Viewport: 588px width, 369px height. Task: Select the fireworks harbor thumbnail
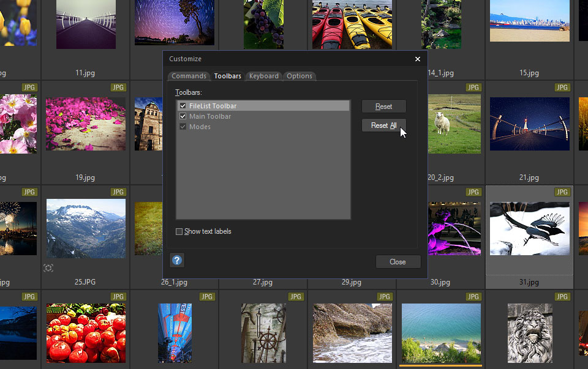click(x=18, y=228)
